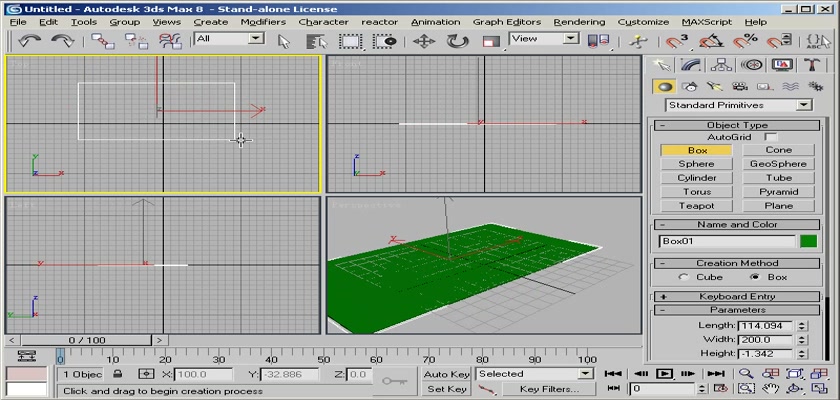Select the Helpers category icon
The image size is (840, 400).
[765, 86]
